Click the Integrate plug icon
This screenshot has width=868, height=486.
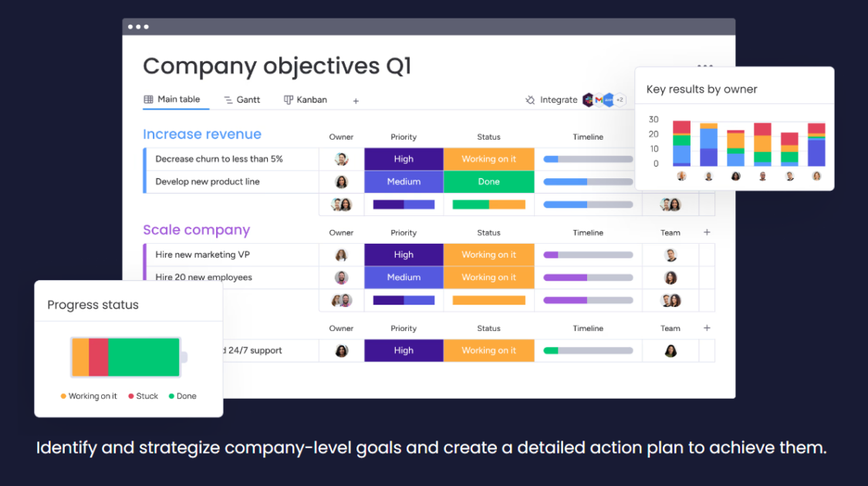(530, 100)
